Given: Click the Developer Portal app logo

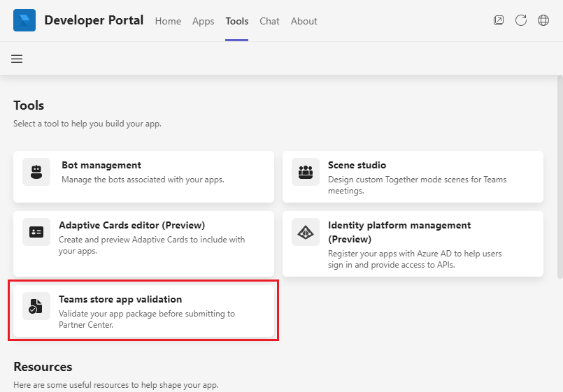Looking at the screenshot, I should coord(24,20).
